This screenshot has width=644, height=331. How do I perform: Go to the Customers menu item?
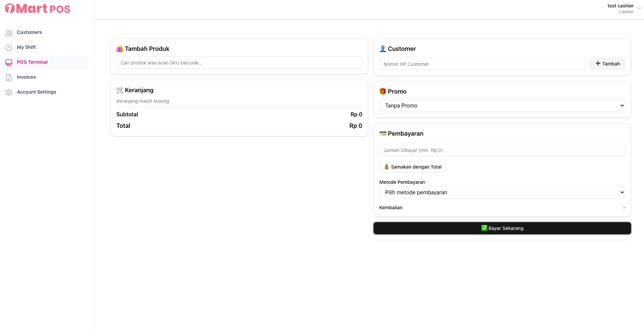29,33
